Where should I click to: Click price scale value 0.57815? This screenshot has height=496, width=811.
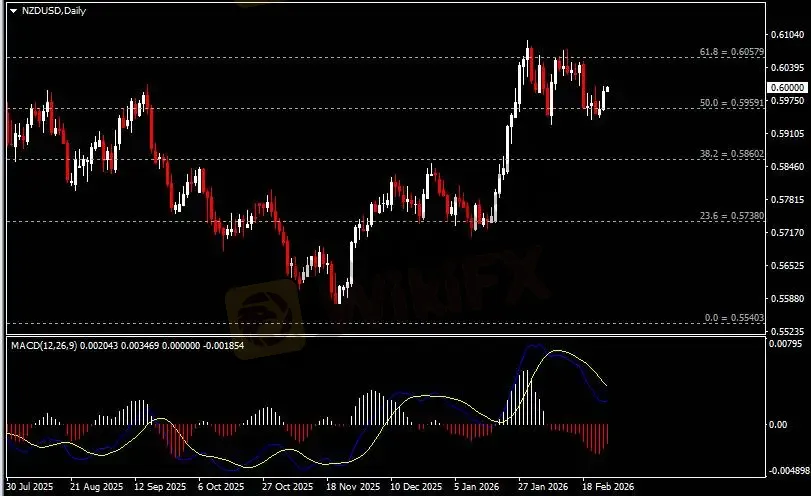click(787, 200)
